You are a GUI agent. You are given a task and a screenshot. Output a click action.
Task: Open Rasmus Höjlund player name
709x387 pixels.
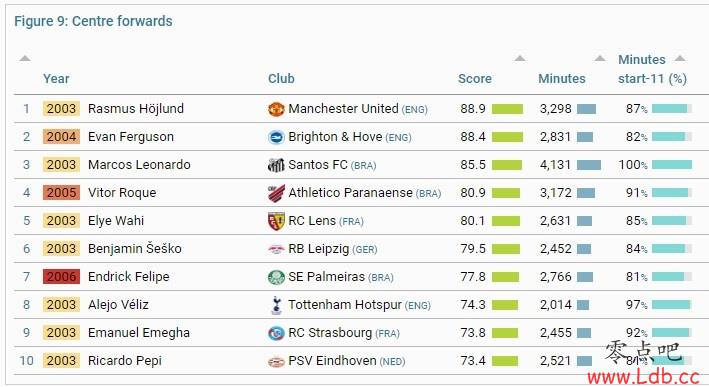(x=136, y=109)
